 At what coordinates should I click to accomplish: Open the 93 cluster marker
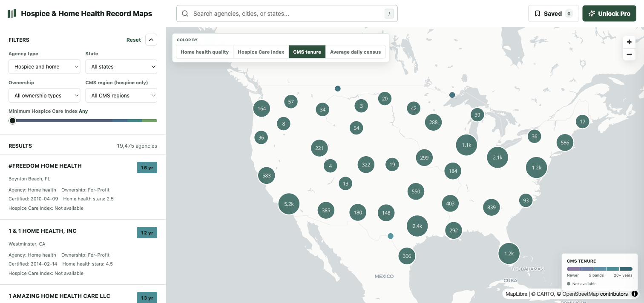[x=526, y=200]
